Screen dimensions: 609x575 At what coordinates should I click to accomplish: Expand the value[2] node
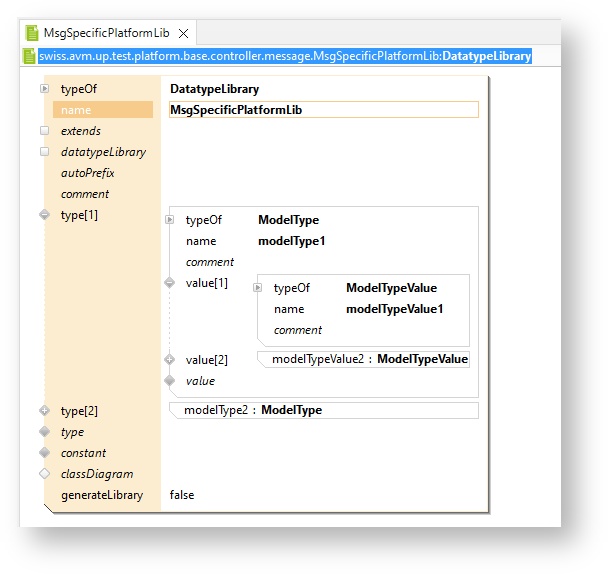click(x=170, y=360)
